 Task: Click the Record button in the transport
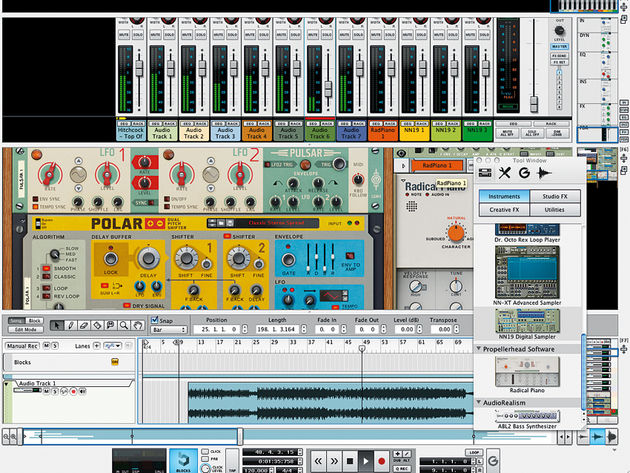click(381, 461)
